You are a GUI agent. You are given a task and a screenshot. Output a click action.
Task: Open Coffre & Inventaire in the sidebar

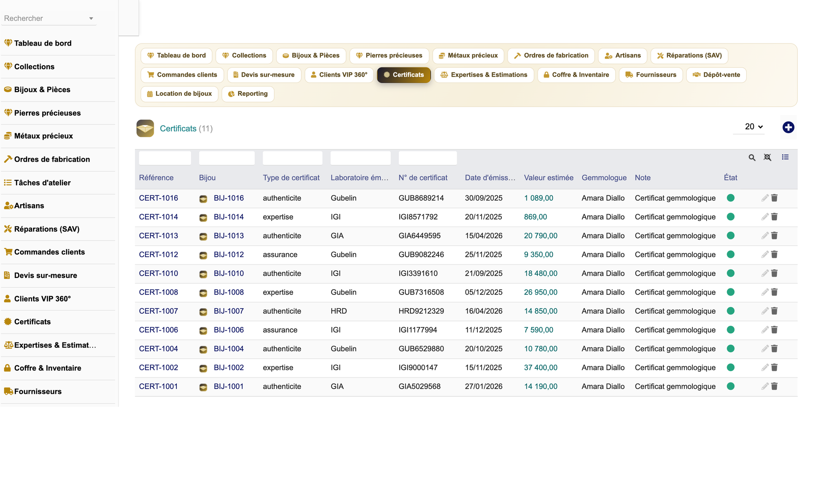click(48, 368)
